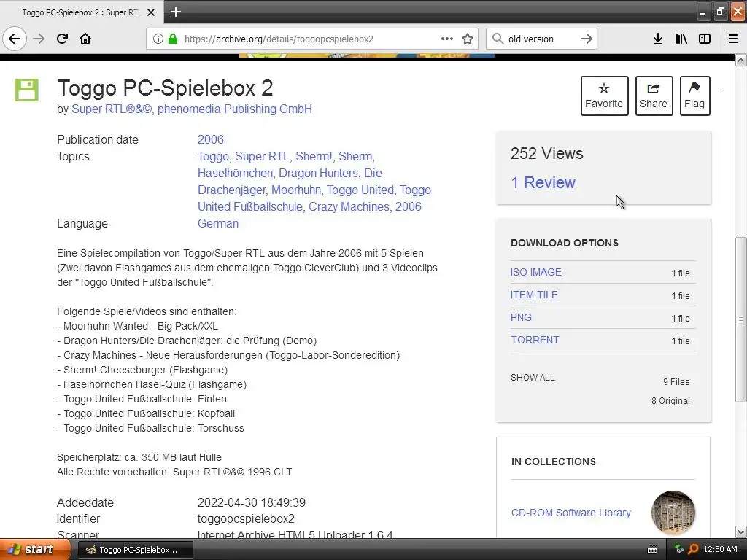This screenshot has height=560, width=747.
Task: Open the Toggo topic link
Action: point(213,156)
